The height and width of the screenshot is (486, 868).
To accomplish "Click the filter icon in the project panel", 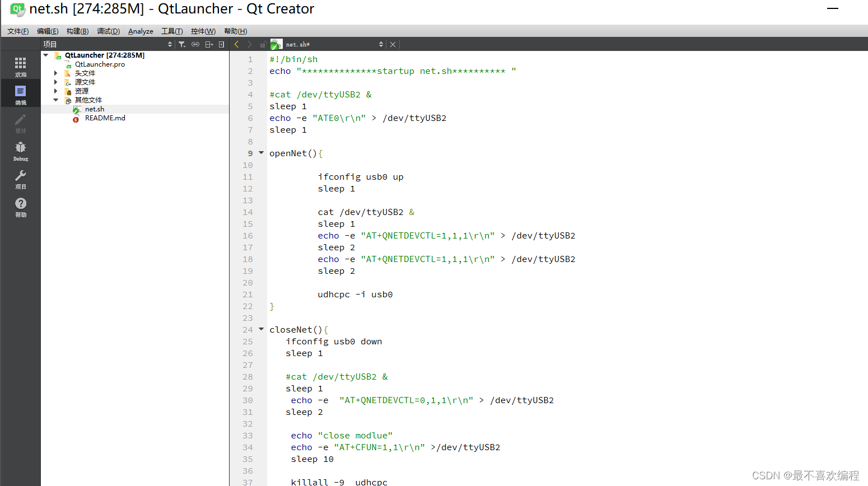I will click(182, 44).
